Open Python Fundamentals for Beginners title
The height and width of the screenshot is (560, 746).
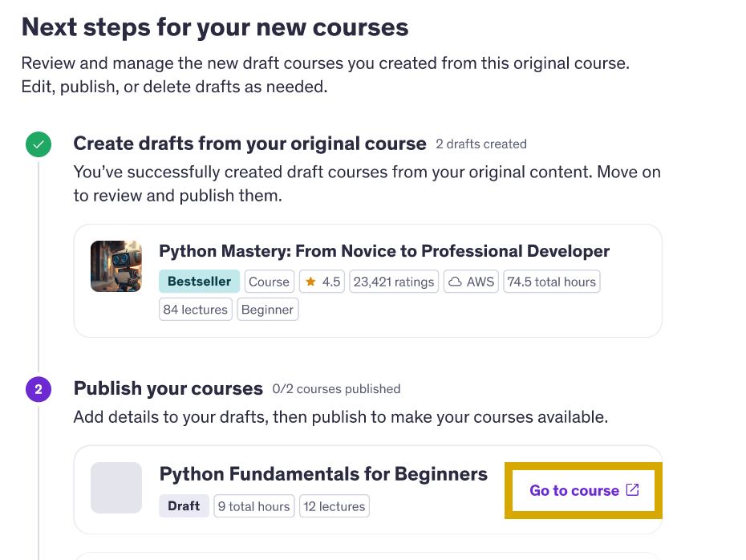point(323,474)
